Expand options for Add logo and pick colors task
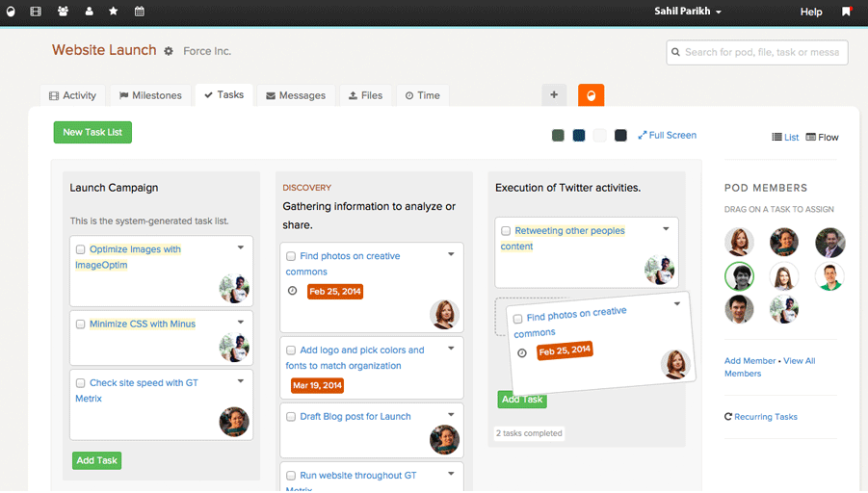Image resolution: width=868 pixels, height=493 pixels. pyautogui.click(x=451, y=348)
